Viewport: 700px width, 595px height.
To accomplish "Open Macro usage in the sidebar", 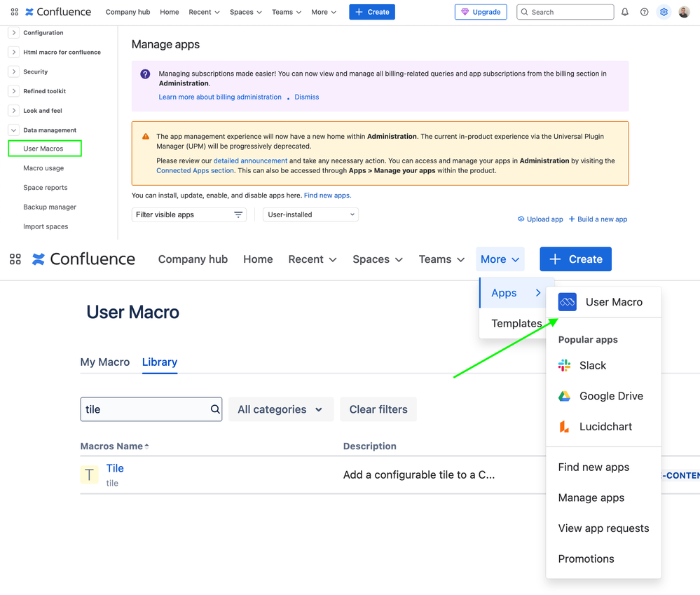I will 43,167.
